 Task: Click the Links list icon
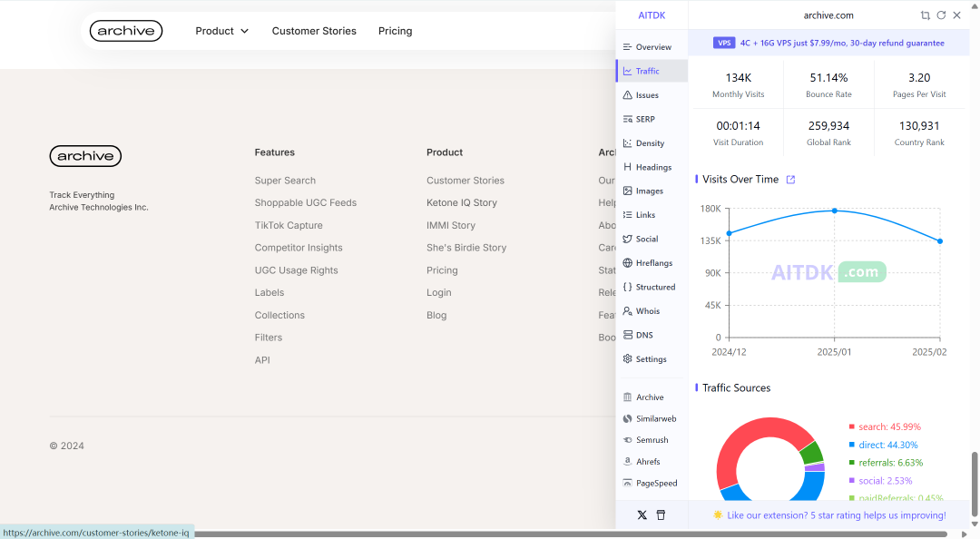(628, 214)
